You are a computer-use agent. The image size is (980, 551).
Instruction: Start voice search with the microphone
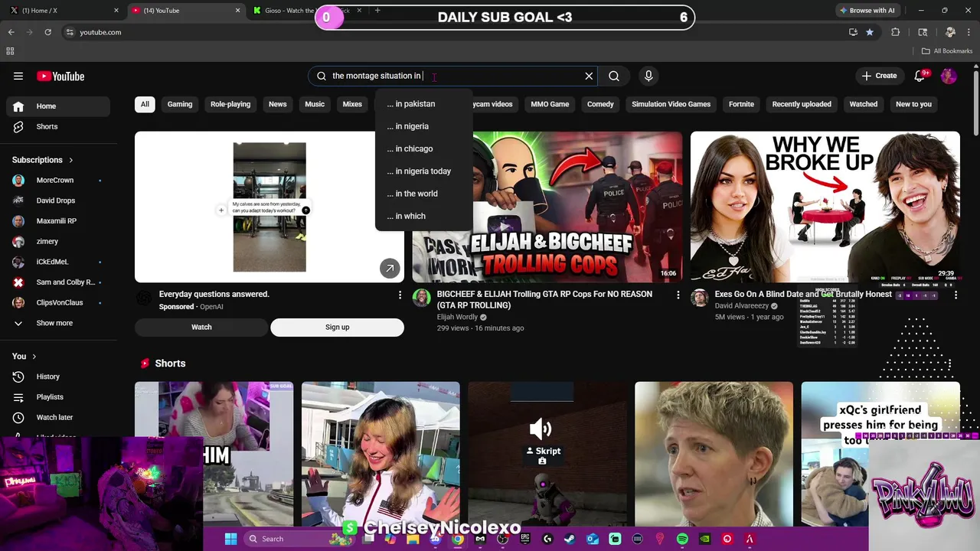click(x=648, y=76)
